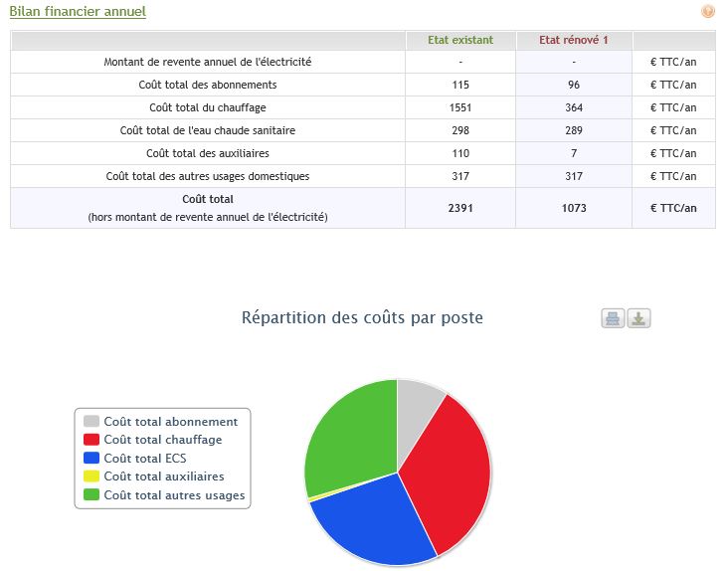Click the bold Coût total row label
The image size is (728, 571).
click(208, 199)
